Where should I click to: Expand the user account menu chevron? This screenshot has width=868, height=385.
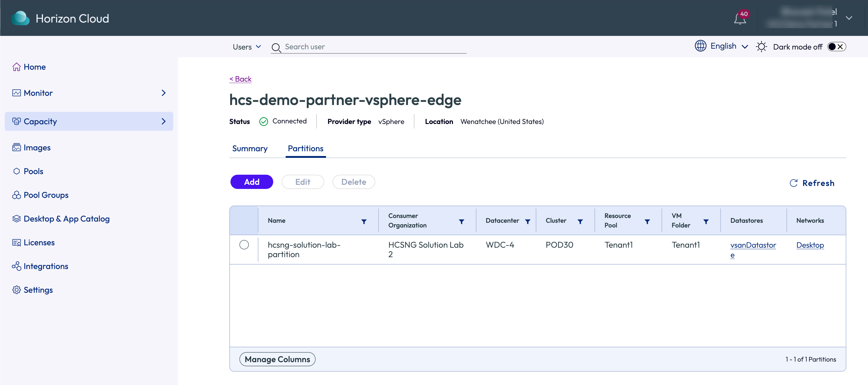point(849,18)
